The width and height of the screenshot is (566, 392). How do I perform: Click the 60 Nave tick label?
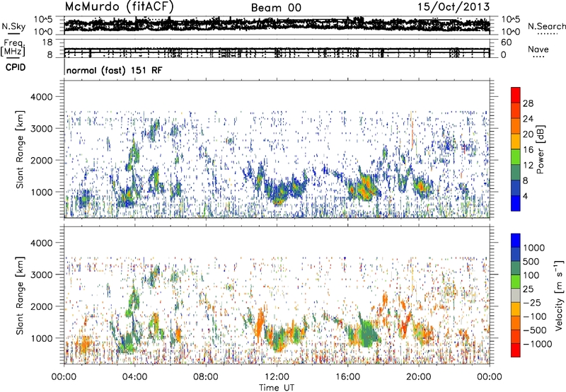point(506,42)
